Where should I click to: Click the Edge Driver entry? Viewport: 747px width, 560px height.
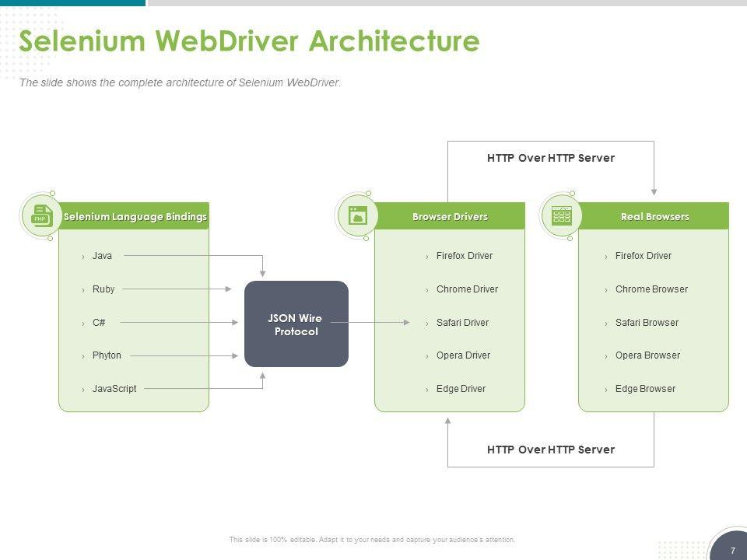click(461, 389)
